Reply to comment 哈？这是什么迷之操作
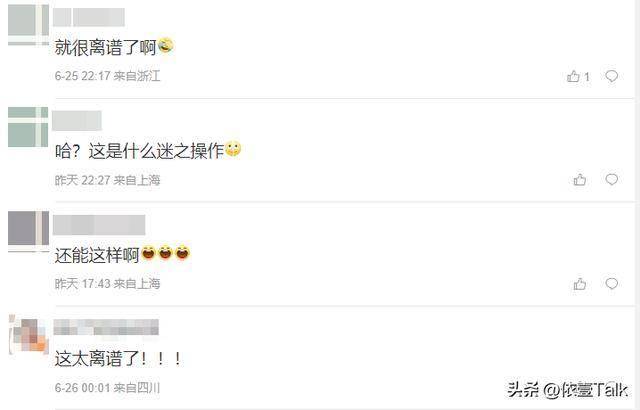Screen dimensions: 640x410 tap(611, 180)
